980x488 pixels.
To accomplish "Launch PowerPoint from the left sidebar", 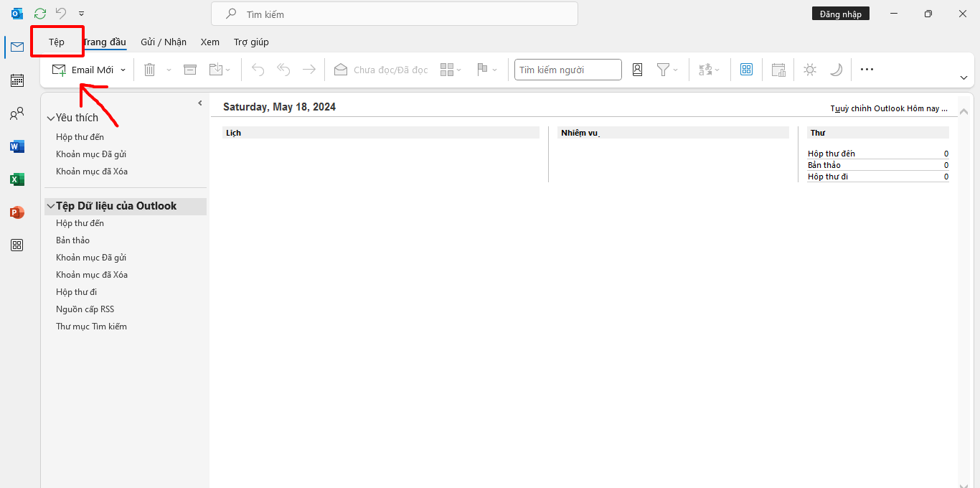I will tap(17, 212).
